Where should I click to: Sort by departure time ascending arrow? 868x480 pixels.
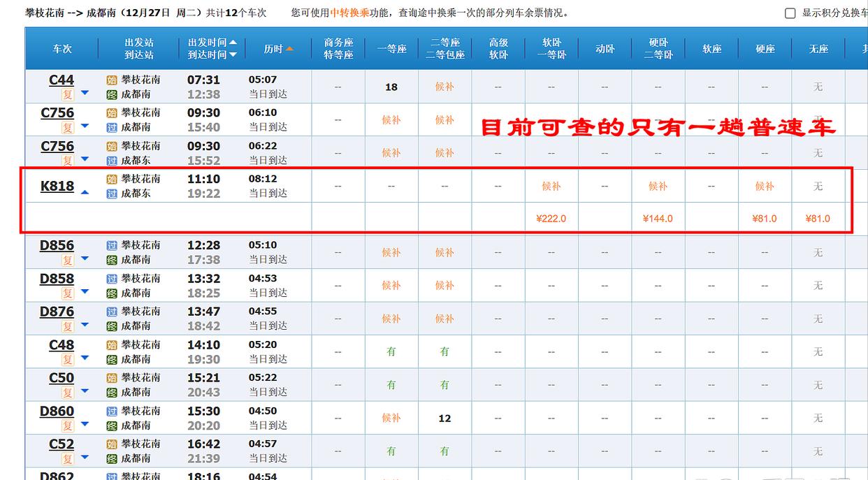tap(233, 42)
